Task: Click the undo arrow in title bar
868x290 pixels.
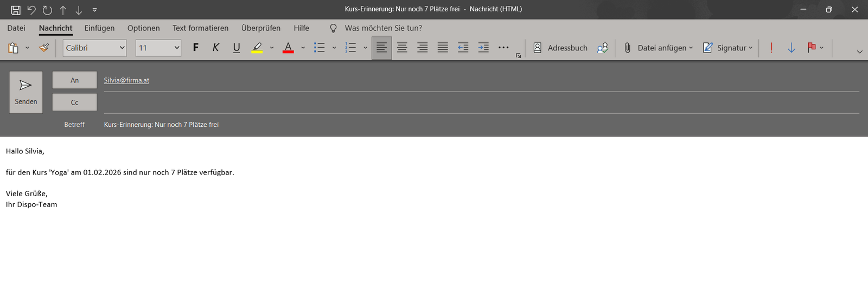Action: [31, 10]
